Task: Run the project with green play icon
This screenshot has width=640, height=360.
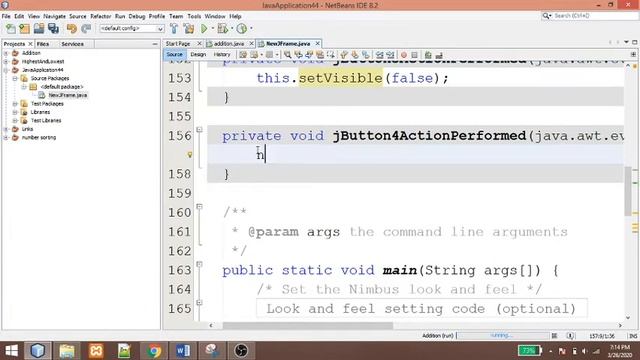Action: pos(204,29)
